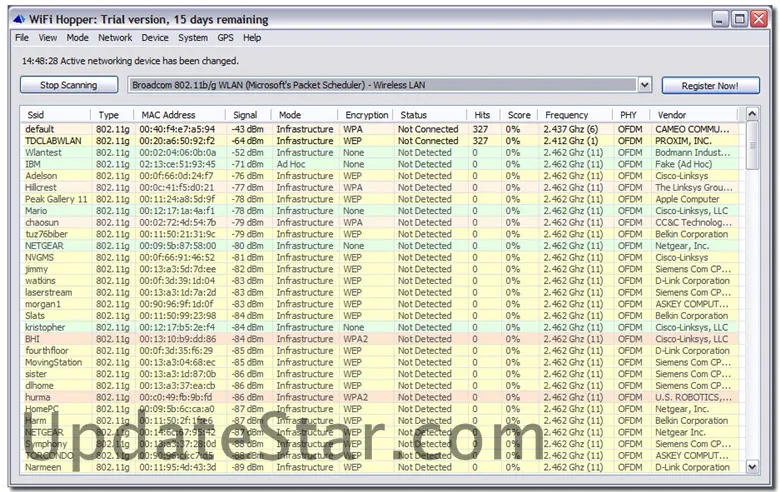Sort by the Frequency column header
Viewport: 780px width, 492px height.
point(575,115)
